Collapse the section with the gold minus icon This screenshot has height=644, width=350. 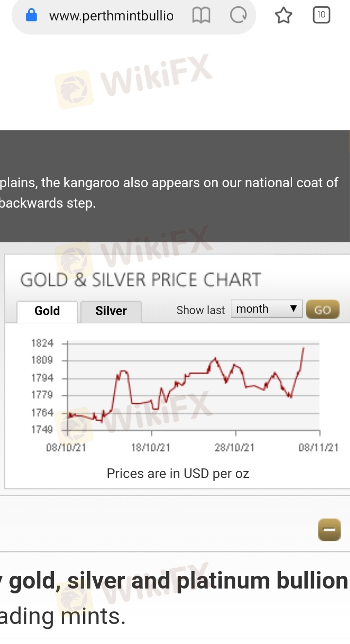pyautogui.click(x=330, y=530)
